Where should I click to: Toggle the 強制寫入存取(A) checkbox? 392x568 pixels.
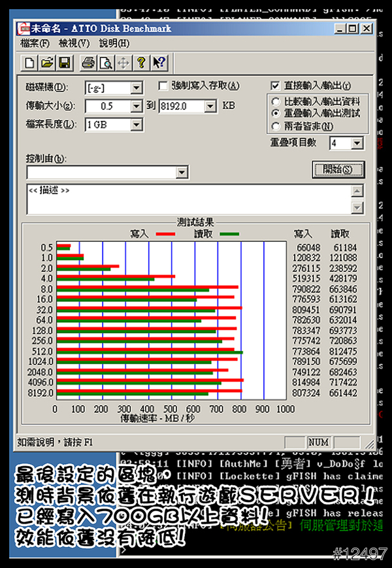(163, 86)
